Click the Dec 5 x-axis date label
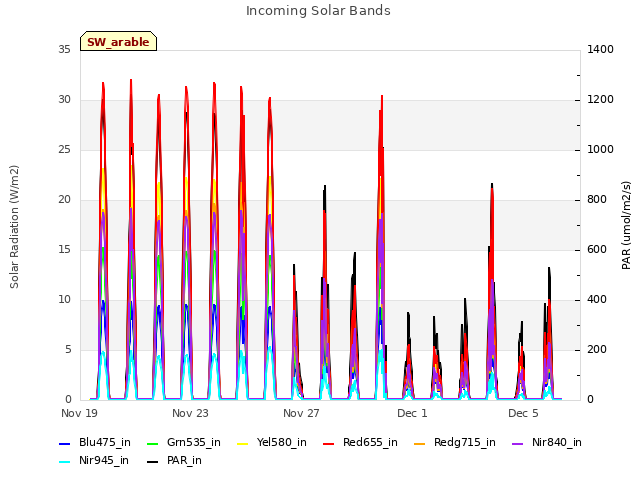Viewport: 640px width, 480px height. pyautogui.click(x=523, y=413)
